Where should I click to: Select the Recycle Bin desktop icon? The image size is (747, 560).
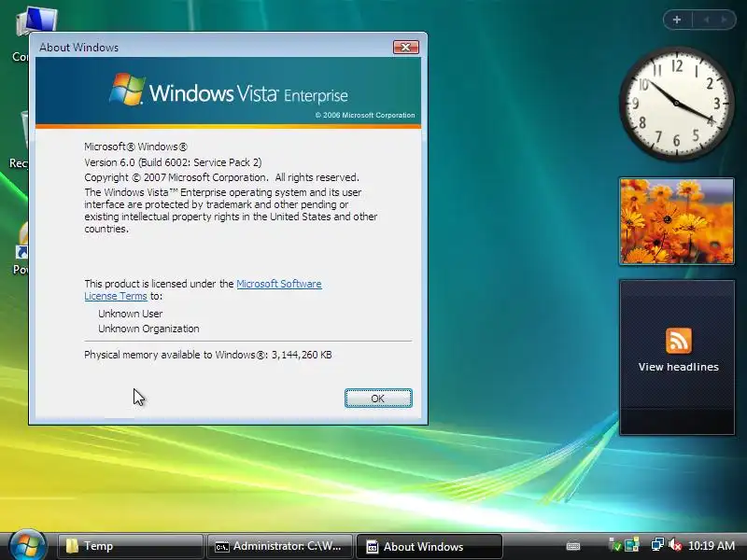coord(20,139)
